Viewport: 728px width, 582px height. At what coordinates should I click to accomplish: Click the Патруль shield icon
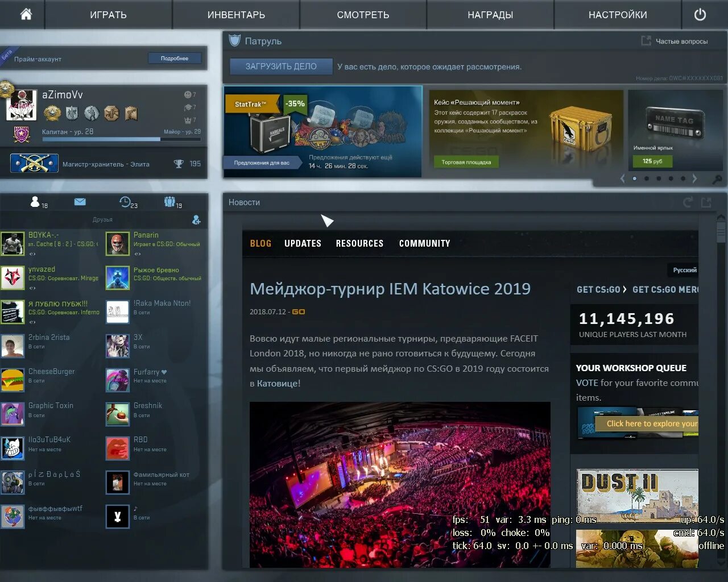tap(234, 41)
